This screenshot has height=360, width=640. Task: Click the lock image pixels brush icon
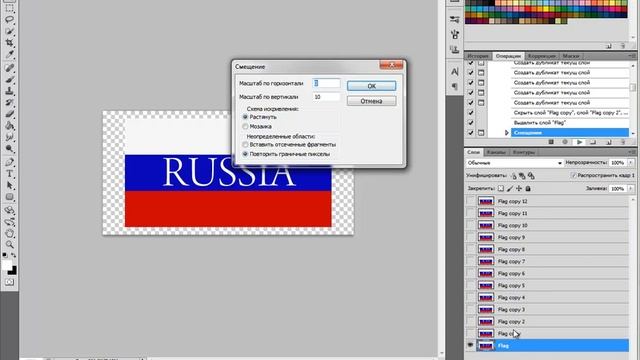[510, 189]
